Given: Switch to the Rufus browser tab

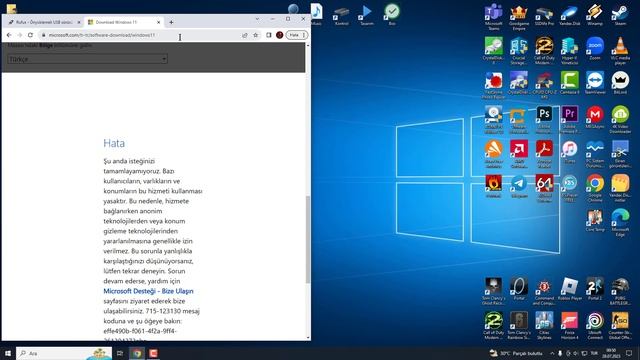Looking at the screenshot, I should click(44, 22).
